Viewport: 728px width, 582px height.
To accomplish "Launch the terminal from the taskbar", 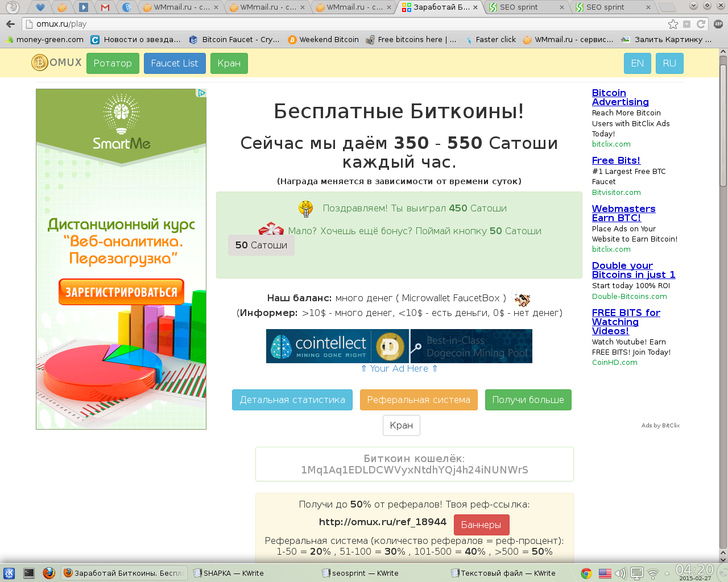I will click(x=29, y=573).
